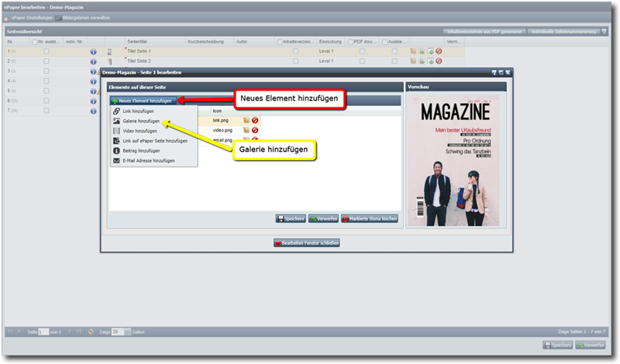Click the edit icon for Titel Seite 1 row
Screen dimensions: 620x364
click(413, 51)
